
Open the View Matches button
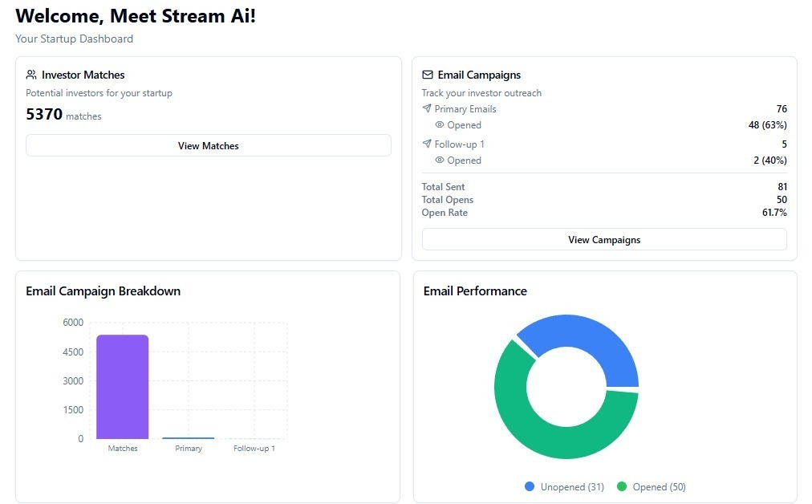(x=208, y=145)
